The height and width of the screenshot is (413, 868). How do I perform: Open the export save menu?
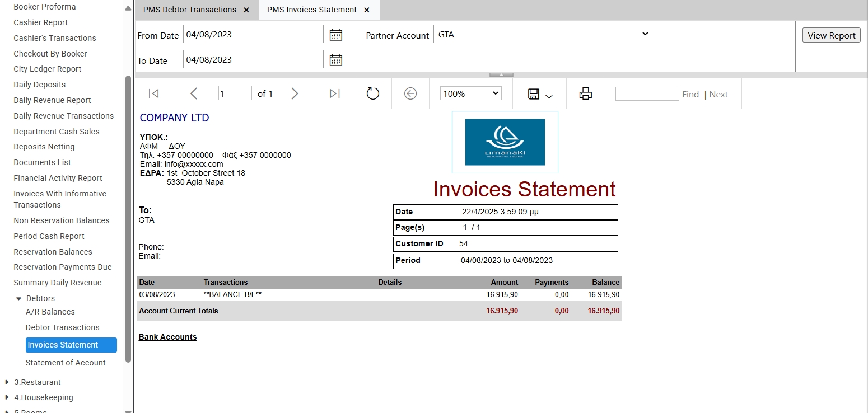point(540,94)
